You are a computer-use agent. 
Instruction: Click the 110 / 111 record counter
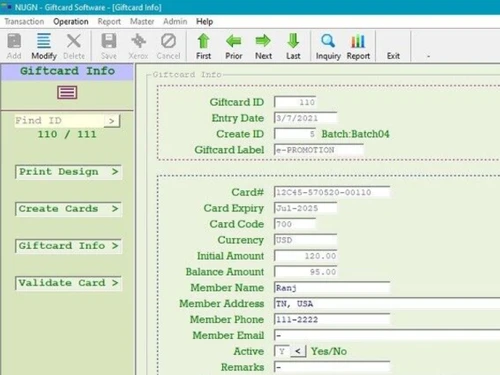click(x=67, y=134)
